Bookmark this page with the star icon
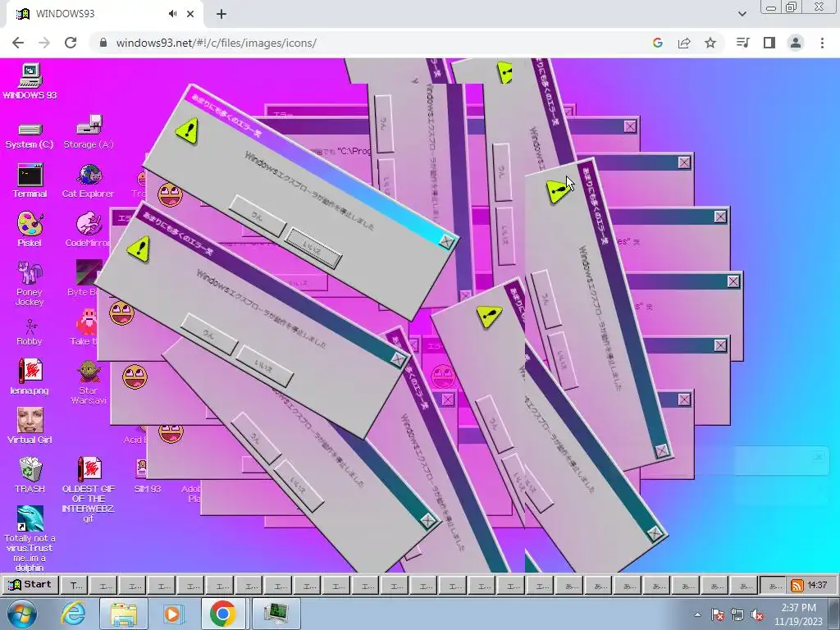This screenshot has height=630, width=840. coord(710,43)
